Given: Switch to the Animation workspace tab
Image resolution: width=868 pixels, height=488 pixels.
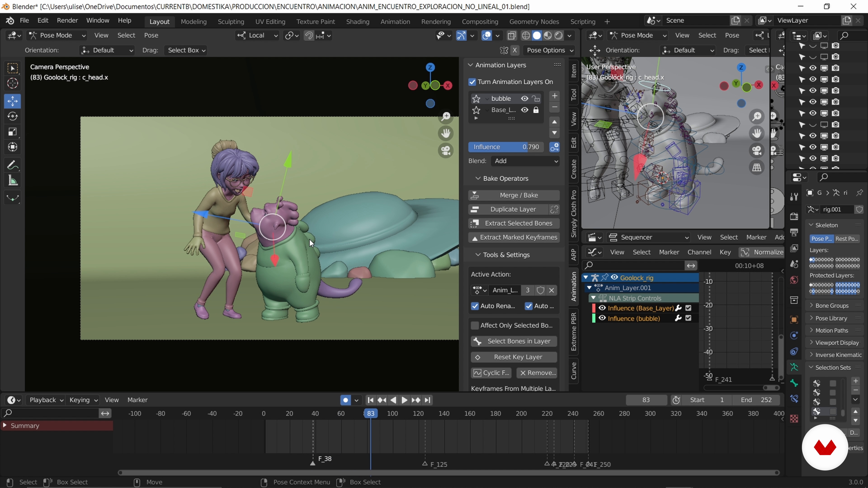Looking at the screenshot, I should 395,21.
